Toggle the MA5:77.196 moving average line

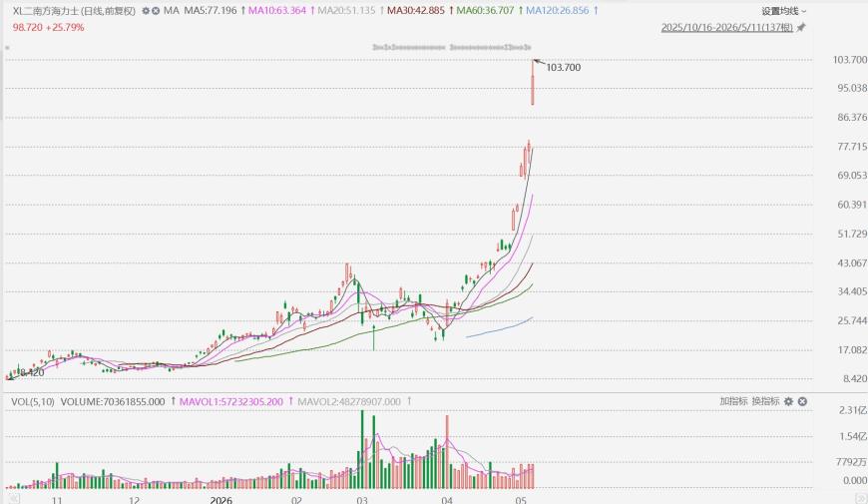coord(210,11)
